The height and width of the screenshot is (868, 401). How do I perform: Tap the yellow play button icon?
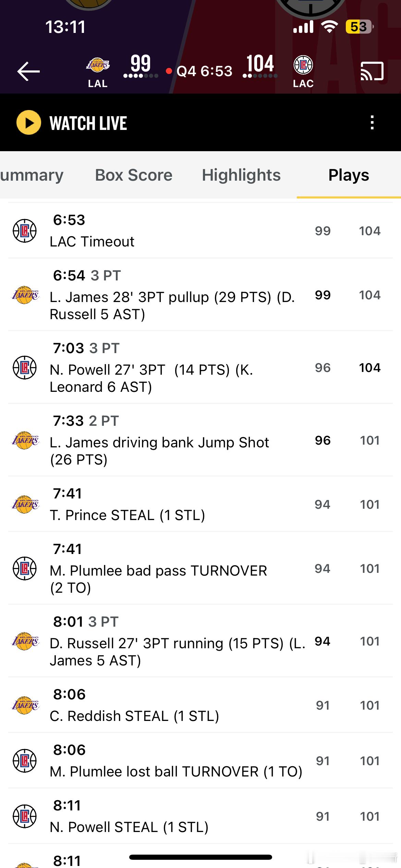(29, 122)
